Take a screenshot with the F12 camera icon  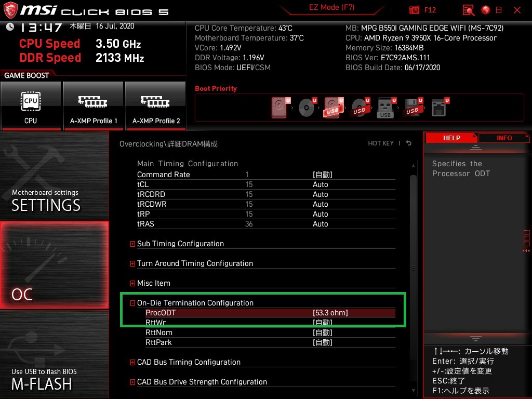414,10
